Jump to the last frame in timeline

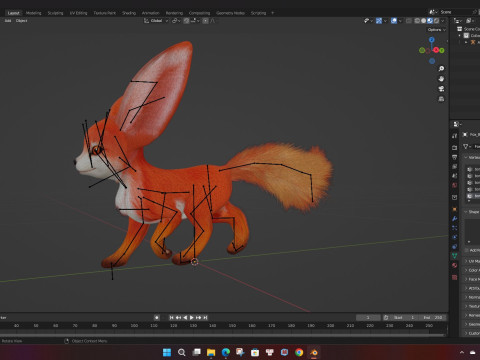tap(205, 317)
